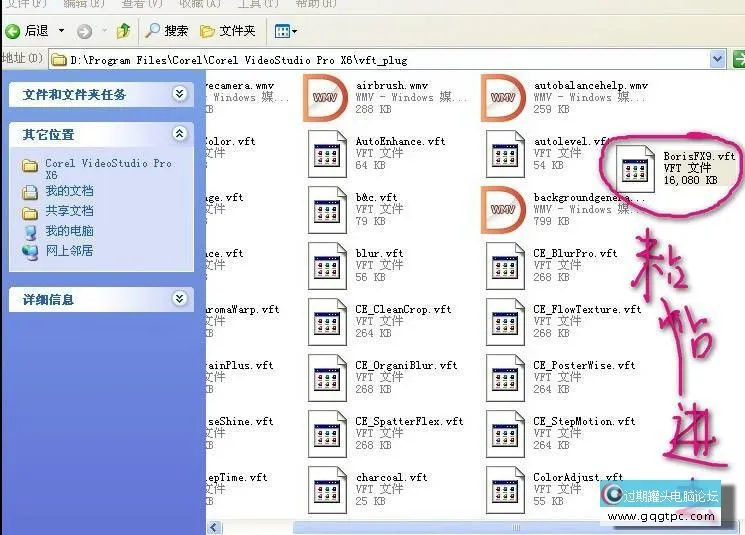745x535 pixels.
Task: Click the green Go arrow button
Action: pos(738,59)
